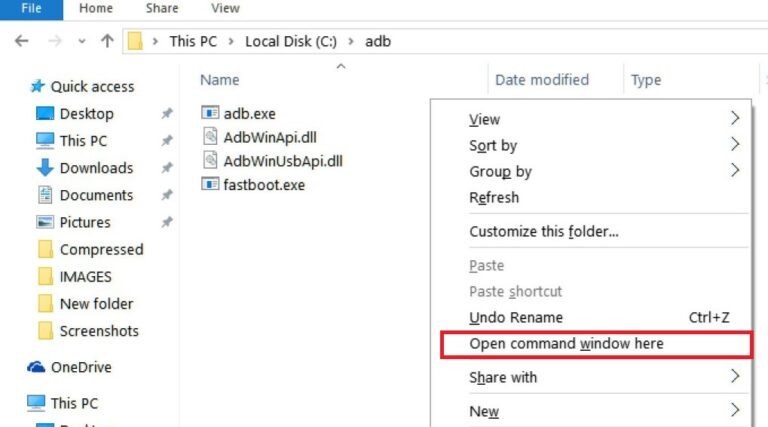Viewport: 768px width, 427px height.
Task: Choose Open command window here
Action: 566,344
